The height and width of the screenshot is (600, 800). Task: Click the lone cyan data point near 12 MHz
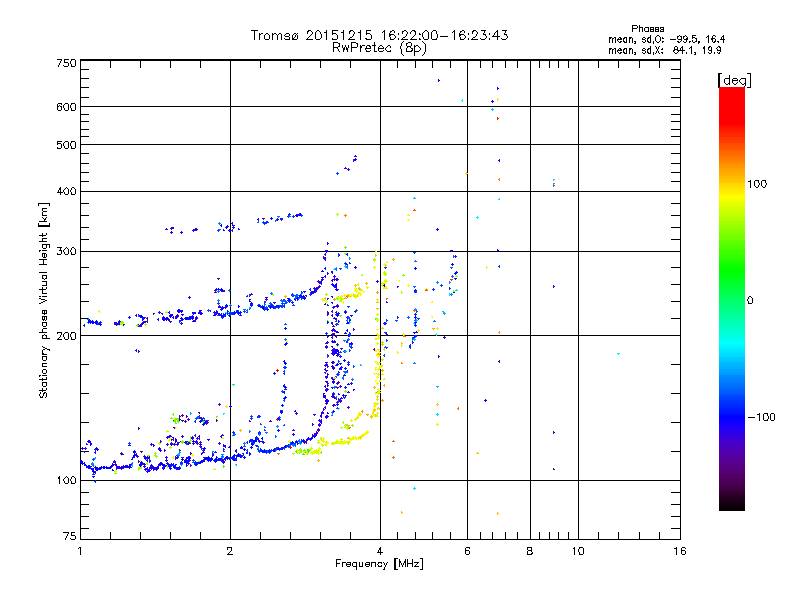click(618, 354)
